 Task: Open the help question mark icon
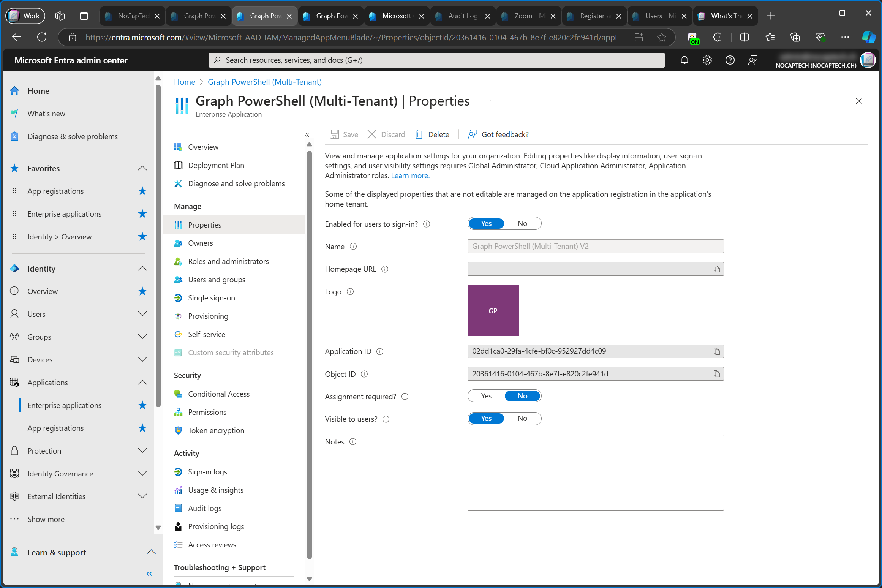[x=730, y=60]
